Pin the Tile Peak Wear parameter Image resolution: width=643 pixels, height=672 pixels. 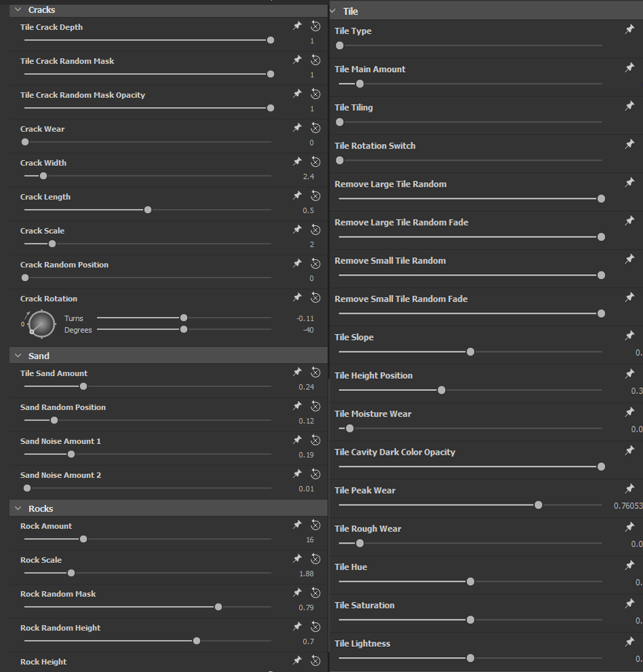pyautogui.click(x=629, y=489)
